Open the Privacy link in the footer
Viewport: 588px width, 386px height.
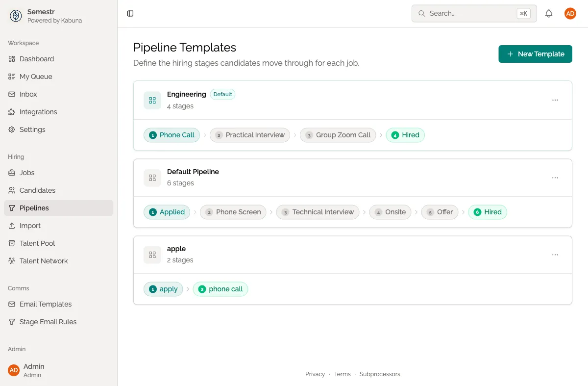[315, 374]
